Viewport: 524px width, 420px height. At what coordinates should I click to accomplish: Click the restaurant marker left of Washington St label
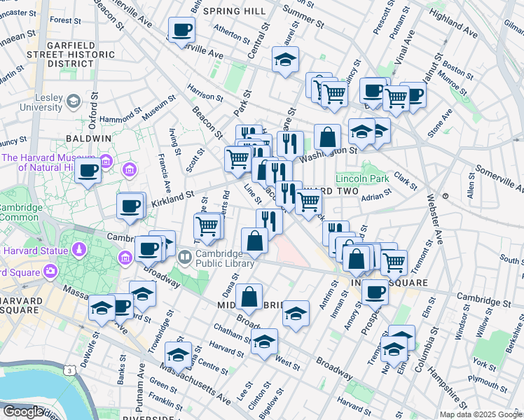(x=290, y=145)
